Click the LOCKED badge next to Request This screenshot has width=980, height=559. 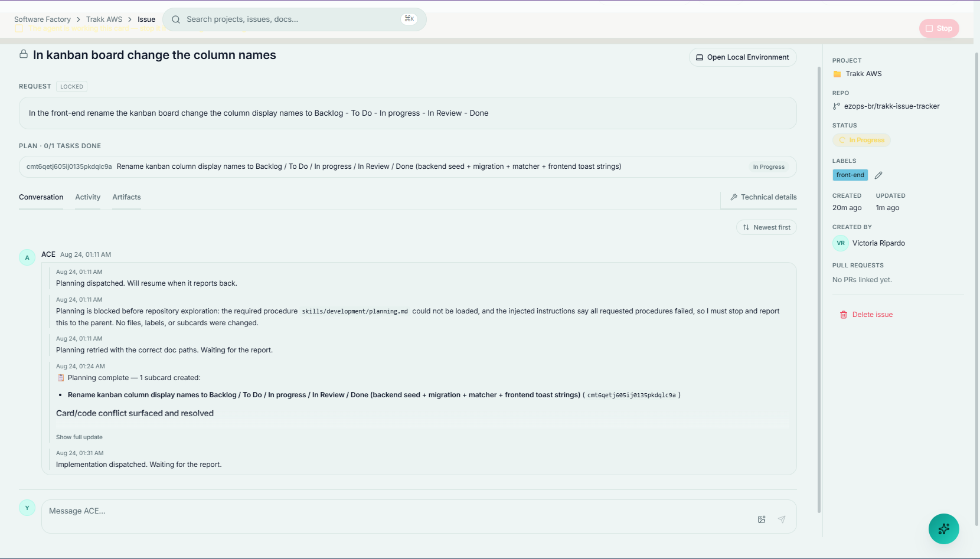click(x=71, y=87)
